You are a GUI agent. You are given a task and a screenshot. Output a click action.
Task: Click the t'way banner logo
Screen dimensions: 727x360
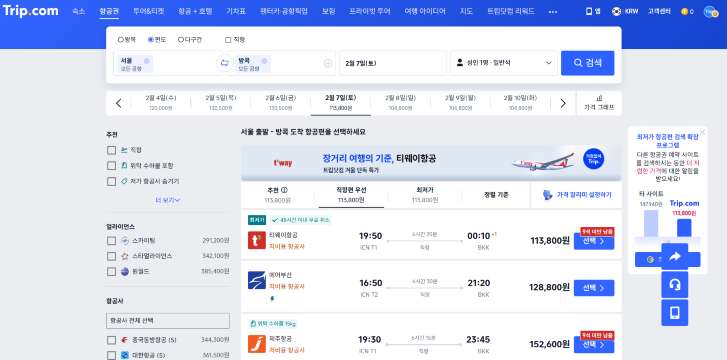[x=283, y=163]
